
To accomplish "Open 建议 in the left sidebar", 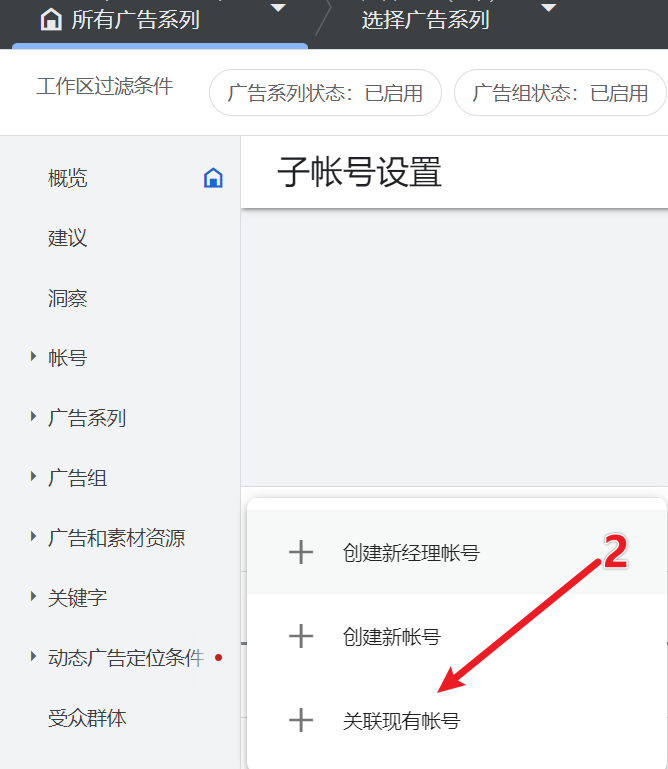I will pyautogui.click(x=68, y=238).
